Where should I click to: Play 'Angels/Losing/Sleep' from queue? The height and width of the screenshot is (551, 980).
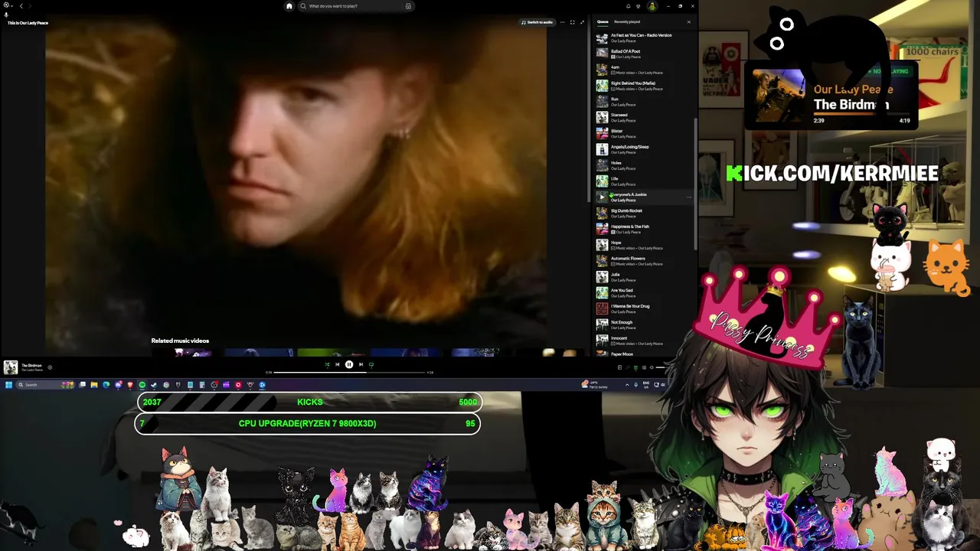click(644, 149)
